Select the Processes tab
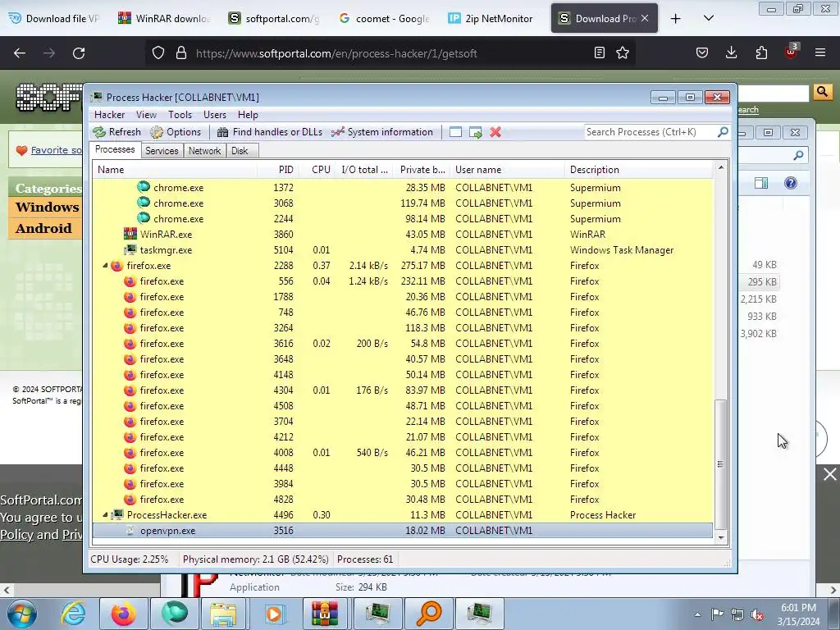 (x=115, y=149)
